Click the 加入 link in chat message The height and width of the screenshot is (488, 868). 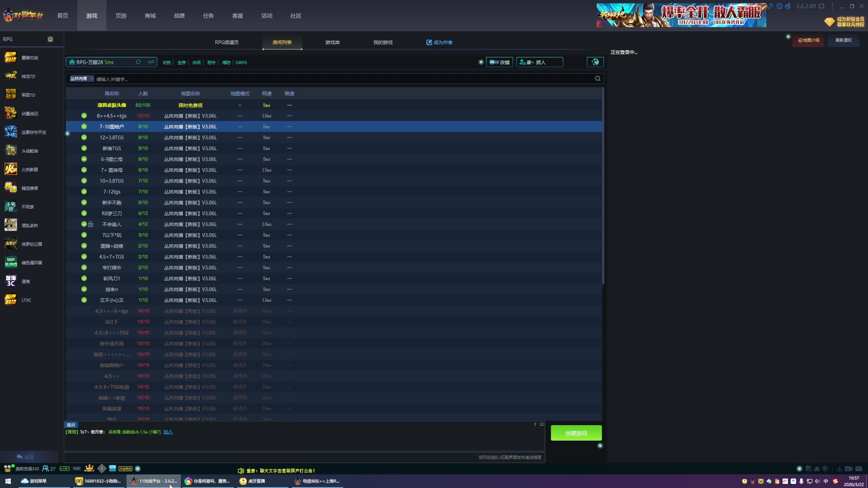point(168,432)
